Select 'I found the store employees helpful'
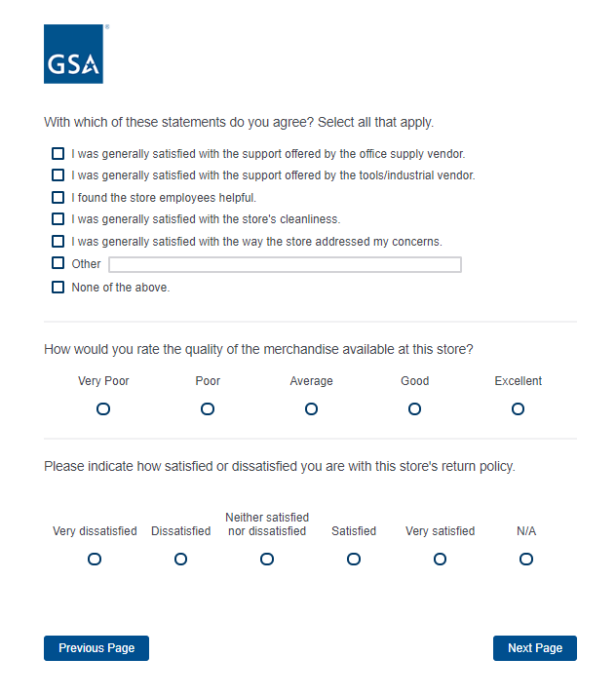This screenshot has height=697, width=616. (58, 198)
